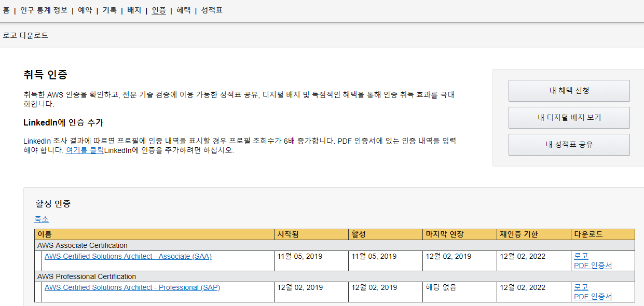Open the 혜택 menu item
The height and width of the screenshot is (306, 644).
183,10
